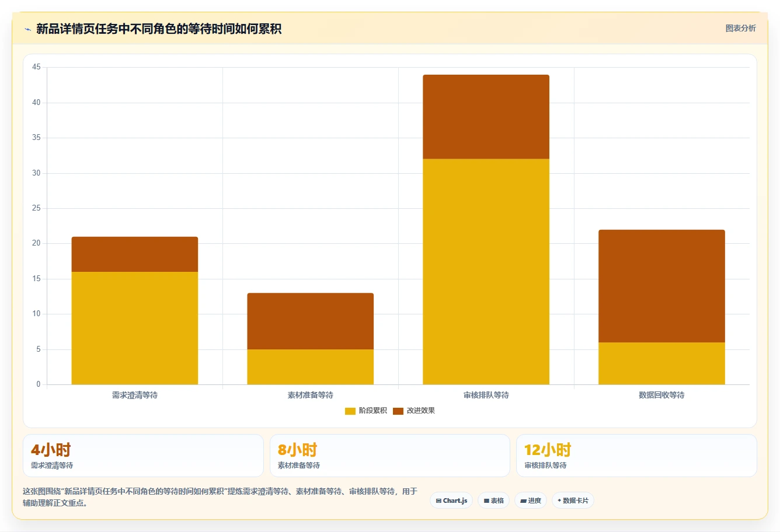Click the brown 数据回收等待 bar segment

click(x=662, y=286)
